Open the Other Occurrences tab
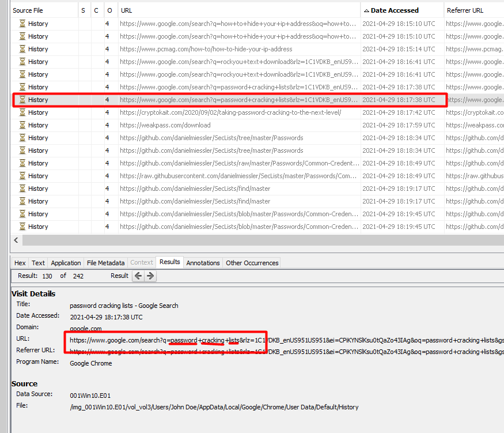The image size is (504, 433). tap(252, 263)
